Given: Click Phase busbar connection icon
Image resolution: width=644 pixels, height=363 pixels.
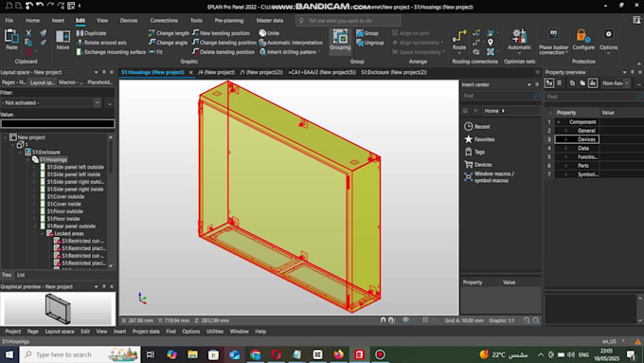Looking at the screenshot, I should tap(553, 34).
